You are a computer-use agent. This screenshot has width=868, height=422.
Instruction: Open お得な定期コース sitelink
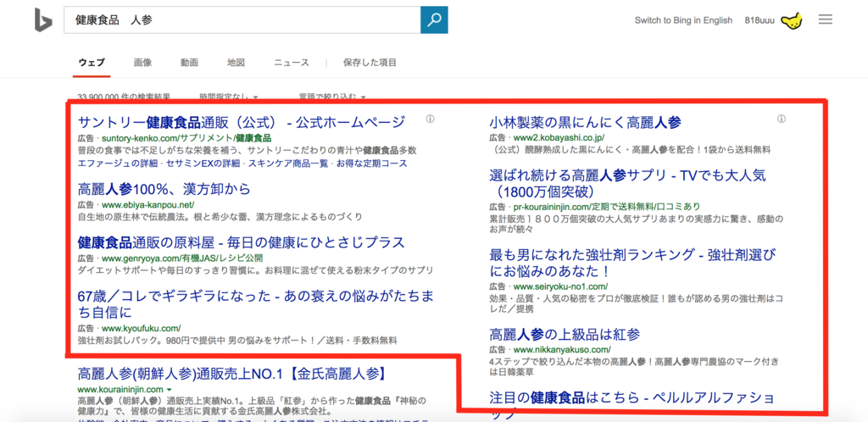click(x=371, y=164)
